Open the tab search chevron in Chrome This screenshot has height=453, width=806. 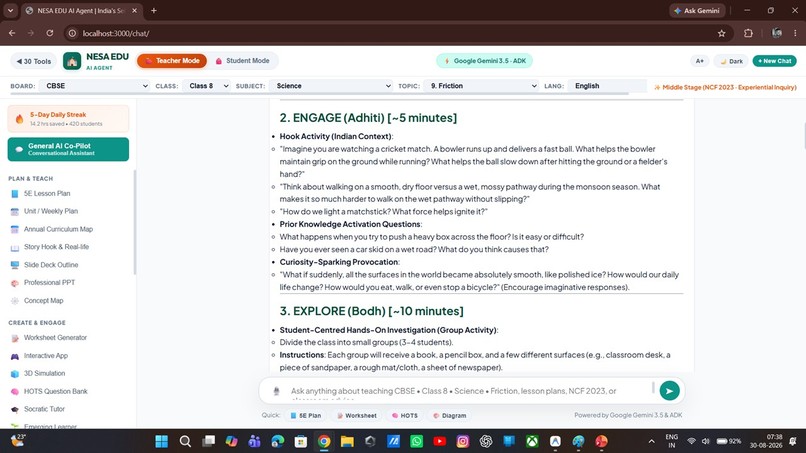10,10
